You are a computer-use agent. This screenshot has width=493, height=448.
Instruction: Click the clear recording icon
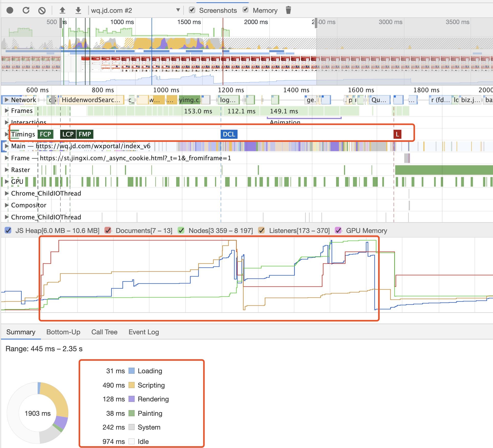(42, 10)
